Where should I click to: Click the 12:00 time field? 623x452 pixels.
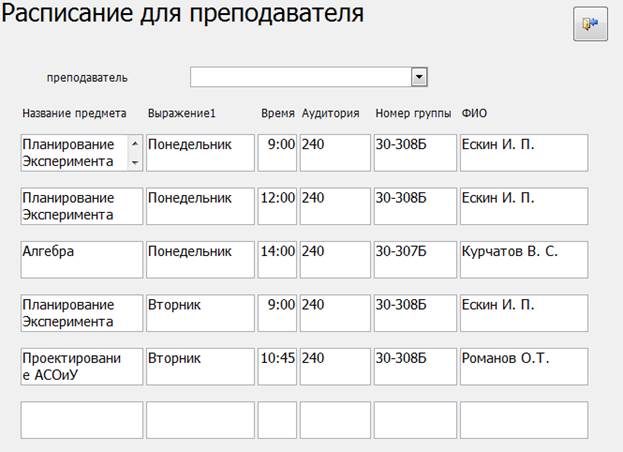click(x=277, y=206)
